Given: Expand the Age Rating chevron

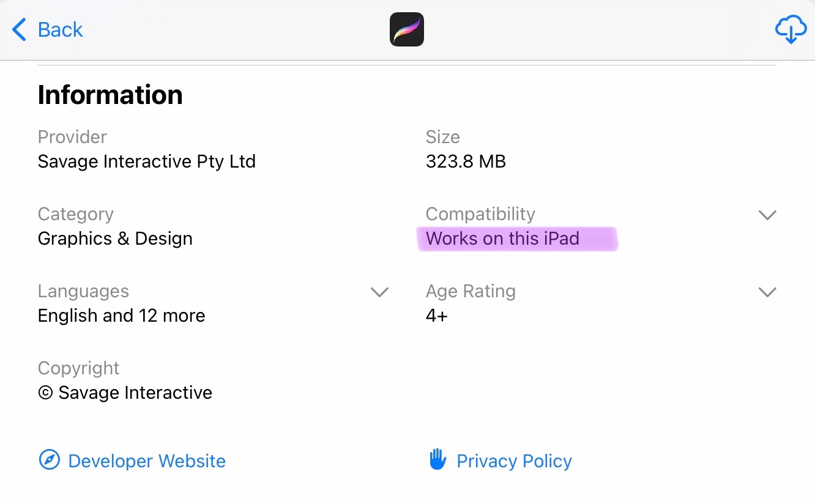Looking at the screenshot, I should [x=767, y=292].
